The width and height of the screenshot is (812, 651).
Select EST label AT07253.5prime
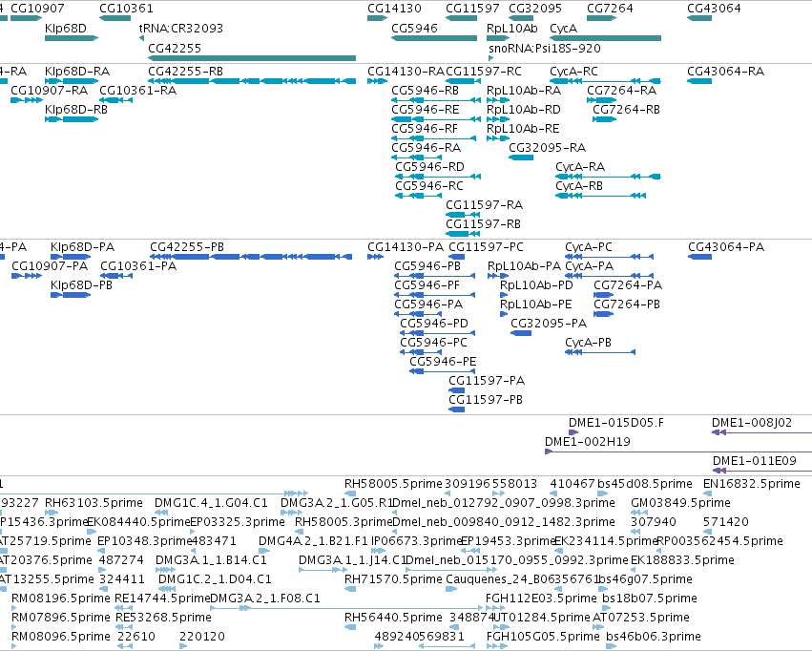(x=640, y=618)
